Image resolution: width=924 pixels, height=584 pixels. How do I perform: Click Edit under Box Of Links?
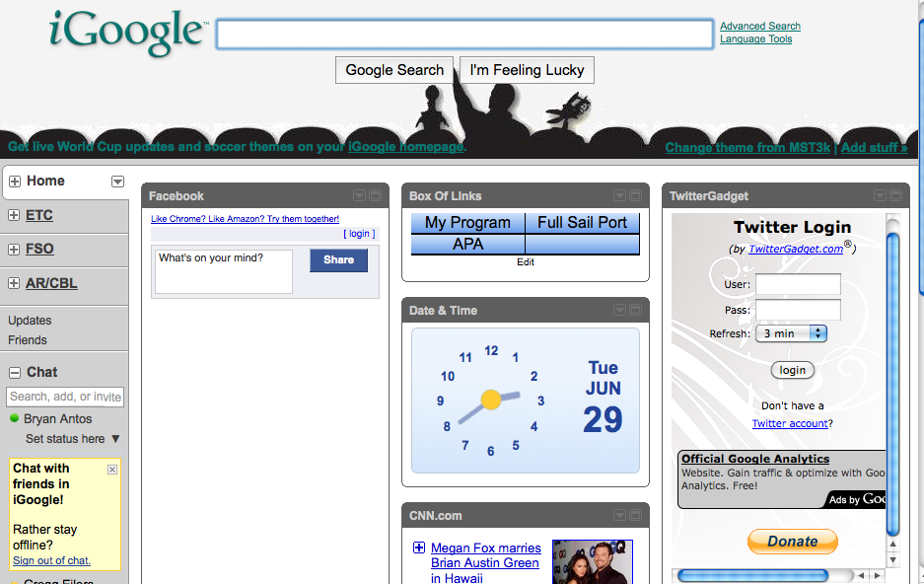click(526, 262)
